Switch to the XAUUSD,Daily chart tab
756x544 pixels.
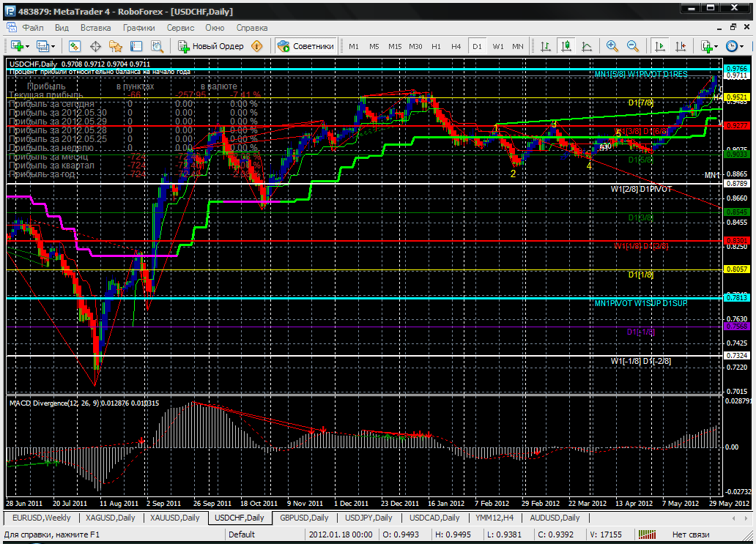[174, 518]
